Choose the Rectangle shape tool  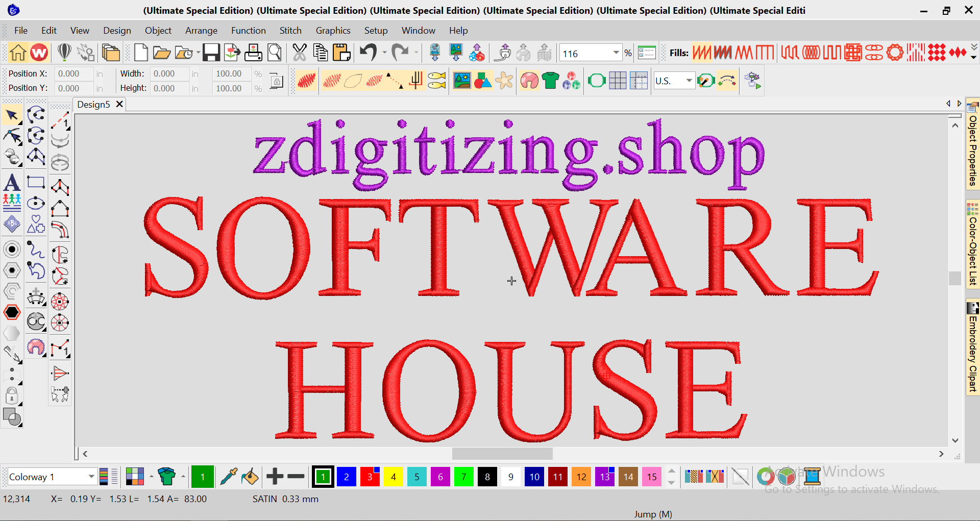tap(36, 182)
